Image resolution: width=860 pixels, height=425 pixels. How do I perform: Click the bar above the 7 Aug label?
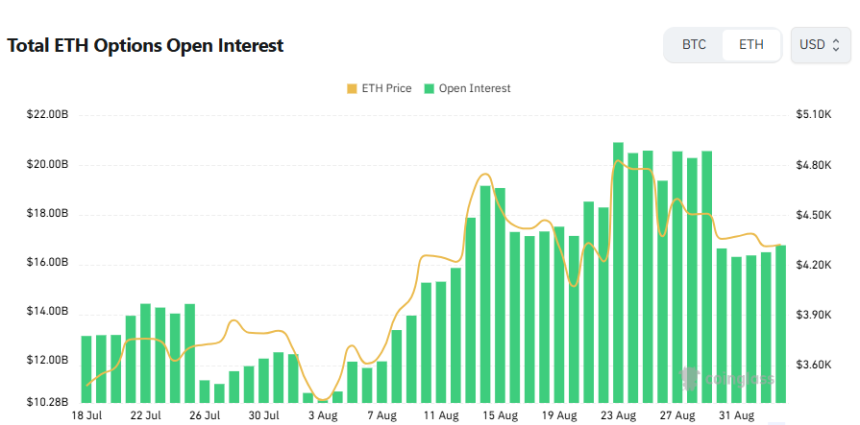(x=382, y=382)
